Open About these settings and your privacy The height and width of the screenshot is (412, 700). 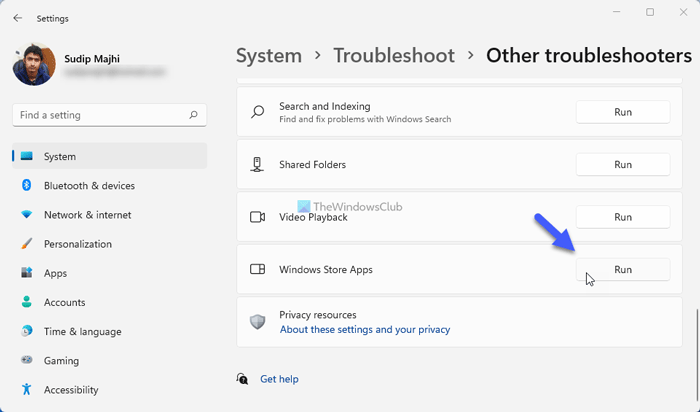pyautogui.click(x=364, y=329)
